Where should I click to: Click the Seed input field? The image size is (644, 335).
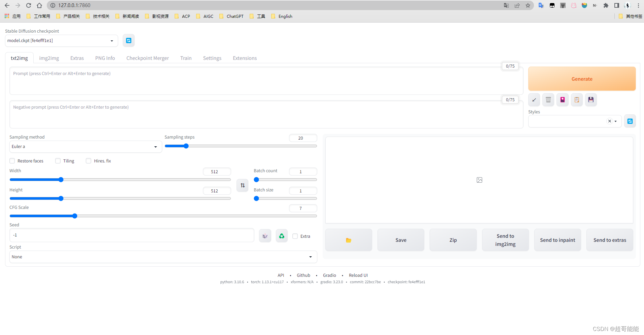[x=132, y=235]
